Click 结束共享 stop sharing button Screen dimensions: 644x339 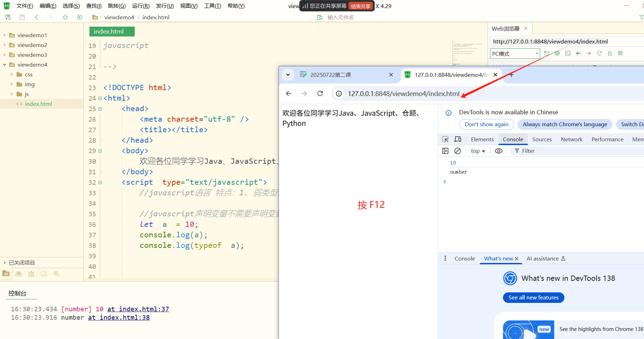(360, 6)
